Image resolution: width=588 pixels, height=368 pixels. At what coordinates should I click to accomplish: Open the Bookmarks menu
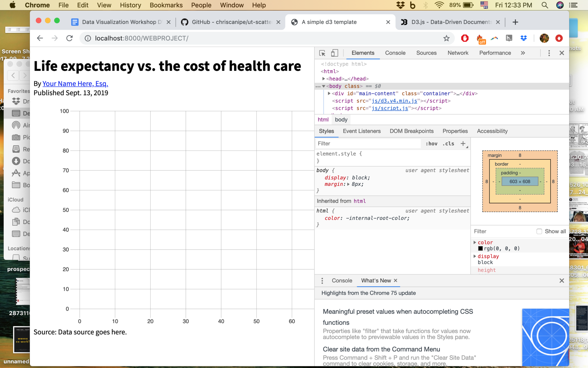tap(166, 5)
